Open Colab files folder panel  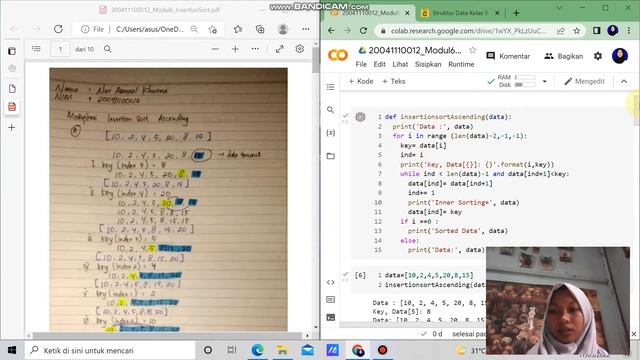331,156
